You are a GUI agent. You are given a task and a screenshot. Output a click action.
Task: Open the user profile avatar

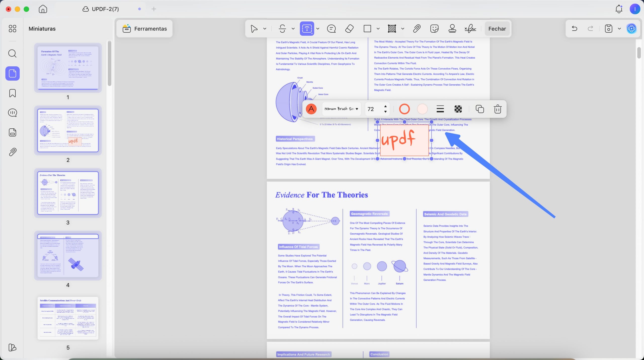coord(635,9)
